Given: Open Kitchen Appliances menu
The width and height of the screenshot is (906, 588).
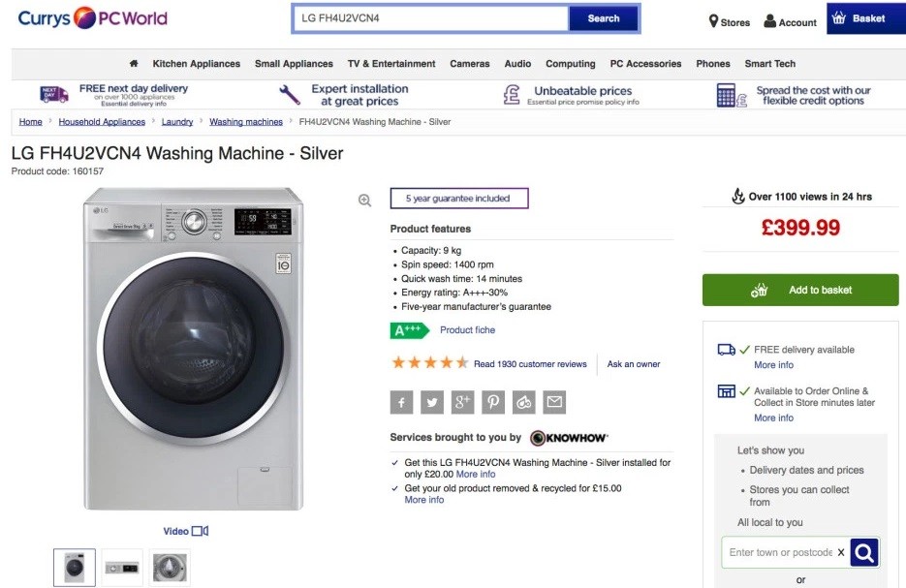Looking at the screenshot, I should tap(197, 64).
